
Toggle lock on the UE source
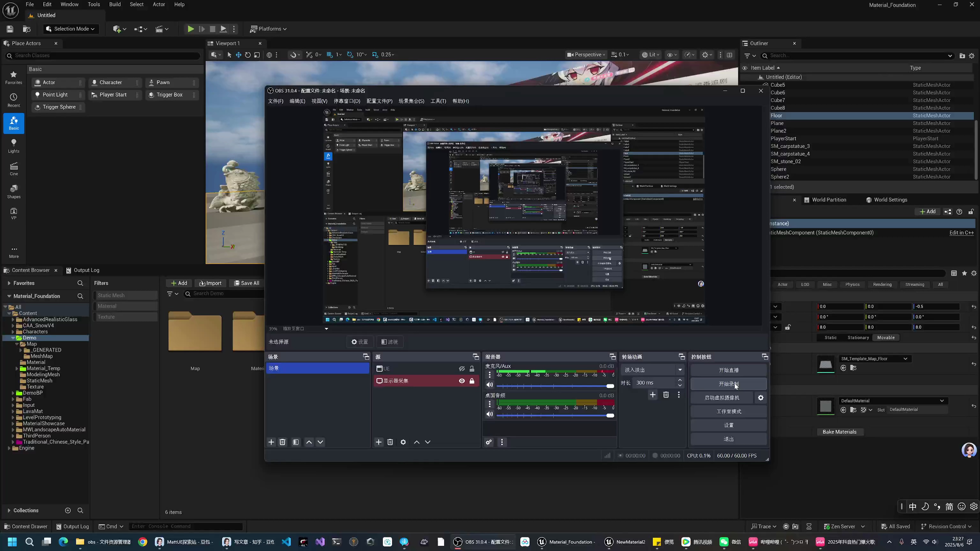pos(472,369)
